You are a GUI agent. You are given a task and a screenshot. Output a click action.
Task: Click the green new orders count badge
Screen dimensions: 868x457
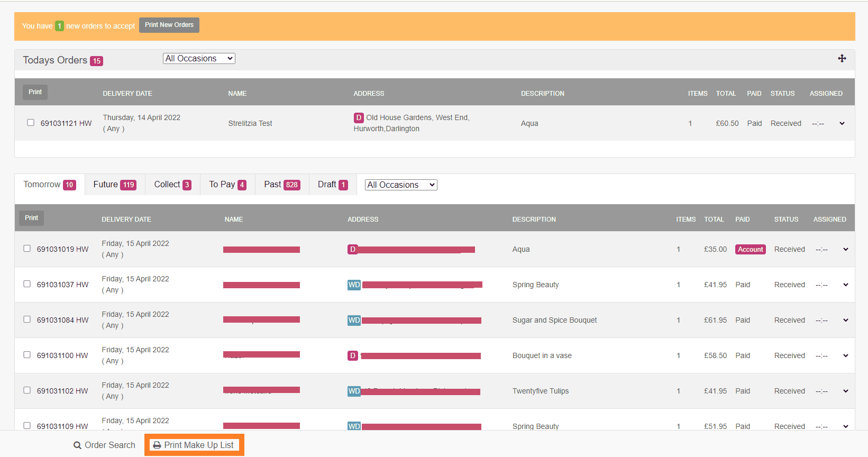point(59,26)
